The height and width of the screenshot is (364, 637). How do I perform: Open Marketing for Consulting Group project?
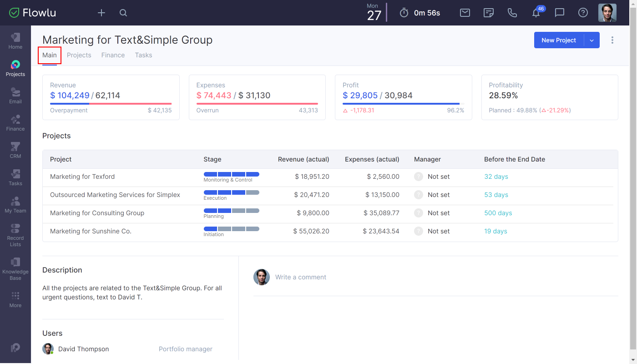point(97,213)
